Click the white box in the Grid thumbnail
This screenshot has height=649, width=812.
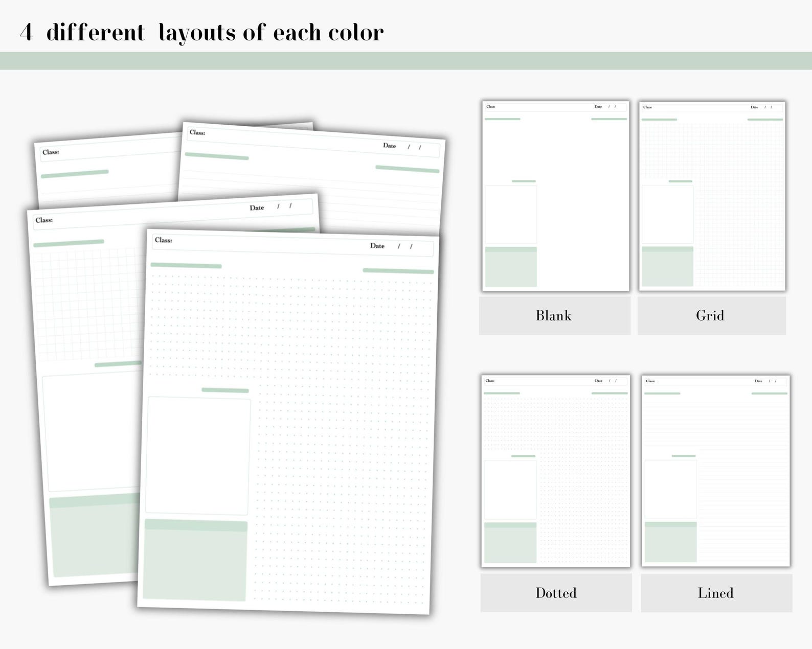coord(668,214)
